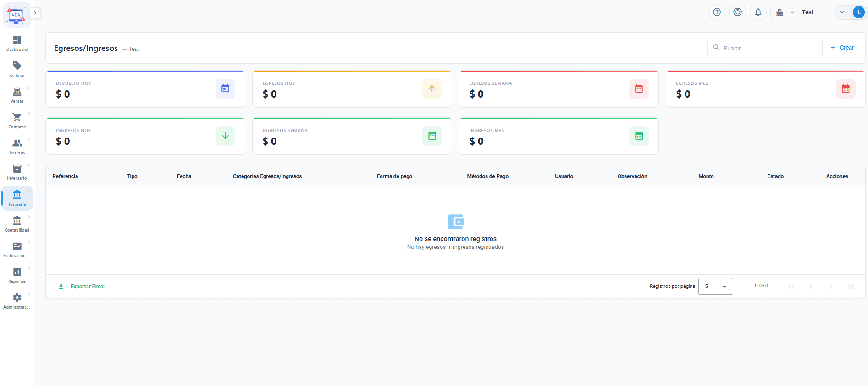This screenshot has width=868, height=386.
Task: Open the Dashboard sidebar icon
Action: [x=17, y=40]
